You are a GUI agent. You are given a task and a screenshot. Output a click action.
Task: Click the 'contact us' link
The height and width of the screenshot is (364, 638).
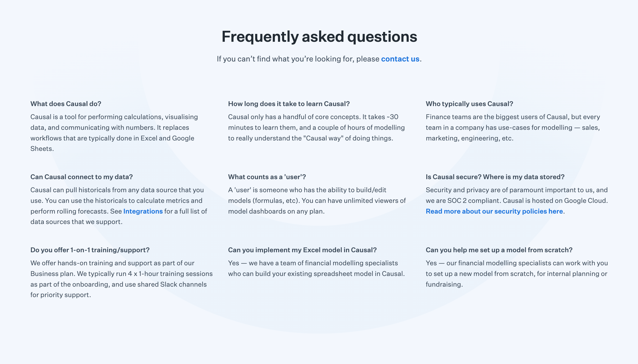tap(400, 59)
